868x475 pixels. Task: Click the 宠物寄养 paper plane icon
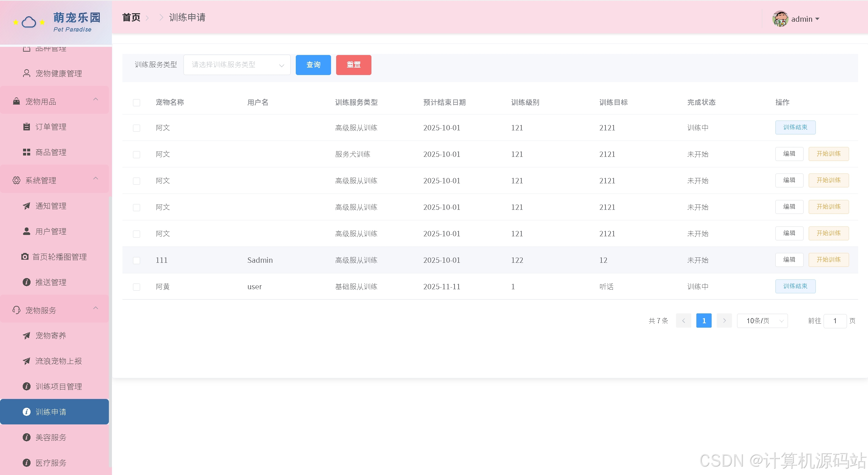pyautogui.click(x=26, y=335)
